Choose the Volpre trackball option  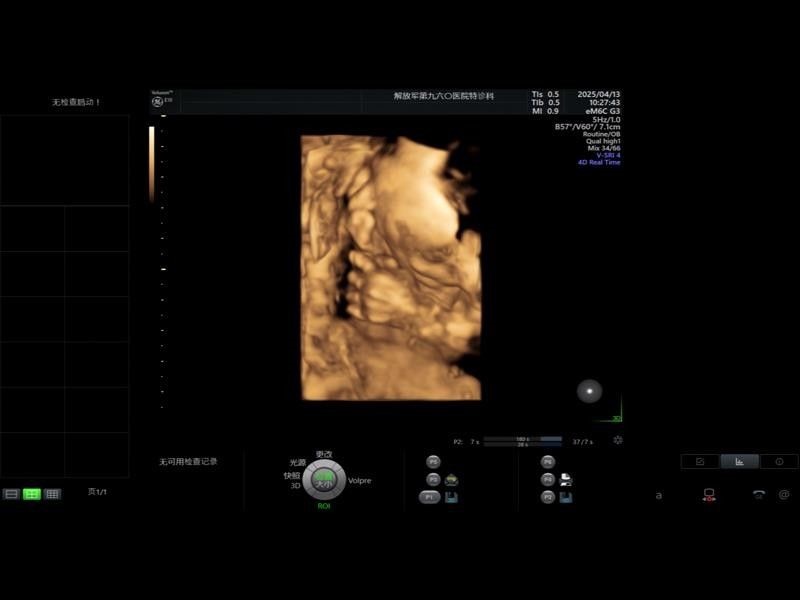360,481
